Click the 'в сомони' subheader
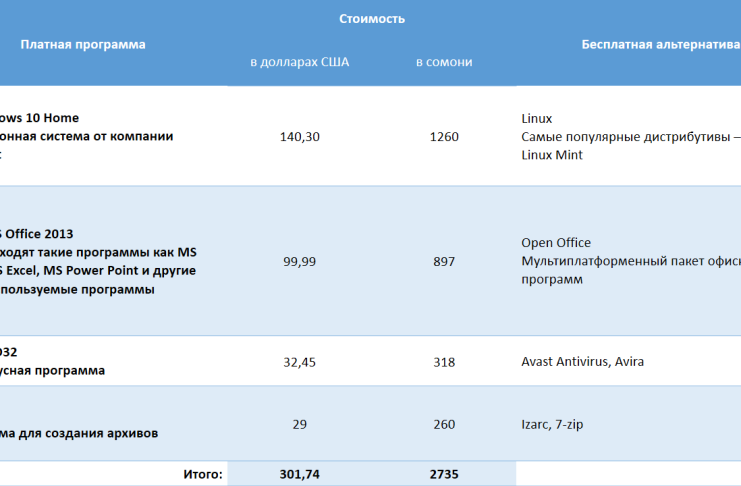The image size is (741, 486). click(x=444, y=62)
